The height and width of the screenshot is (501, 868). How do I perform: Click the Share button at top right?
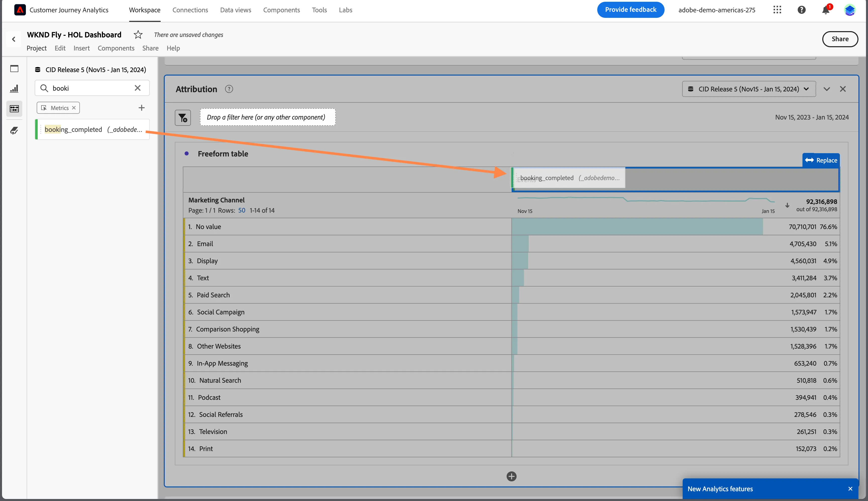840,39
